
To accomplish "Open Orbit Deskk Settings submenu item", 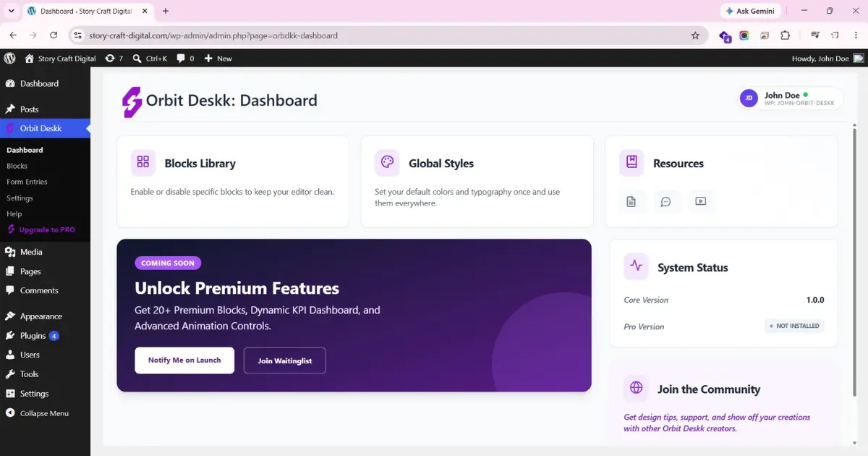I will (x=20, y=198).
